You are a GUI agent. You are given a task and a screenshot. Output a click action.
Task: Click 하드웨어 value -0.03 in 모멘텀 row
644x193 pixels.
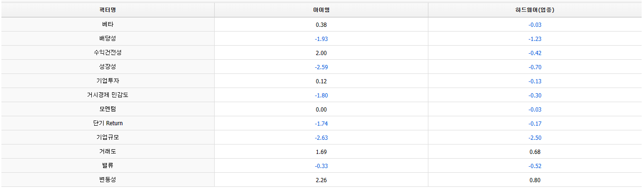[535, 109]
